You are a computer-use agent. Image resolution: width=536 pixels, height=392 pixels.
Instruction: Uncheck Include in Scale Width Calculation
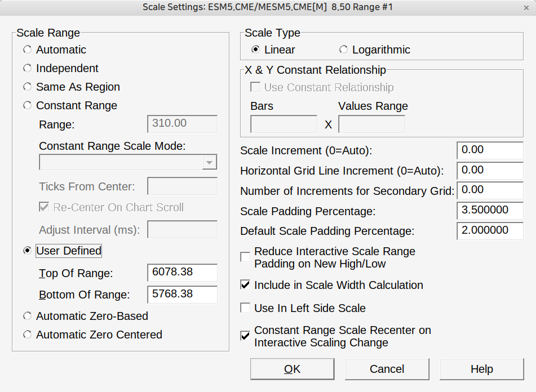245,285
